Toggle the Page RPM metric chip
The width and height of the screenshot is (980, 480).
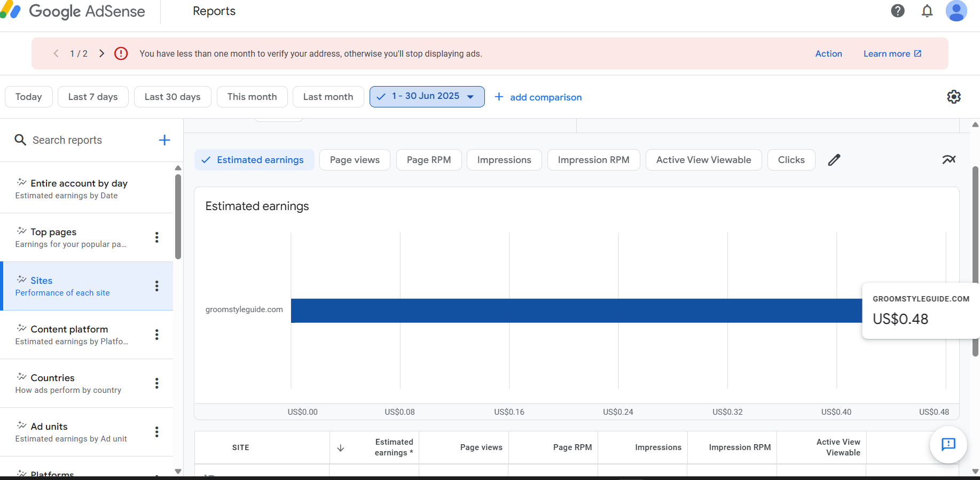[x=429, y=160]
